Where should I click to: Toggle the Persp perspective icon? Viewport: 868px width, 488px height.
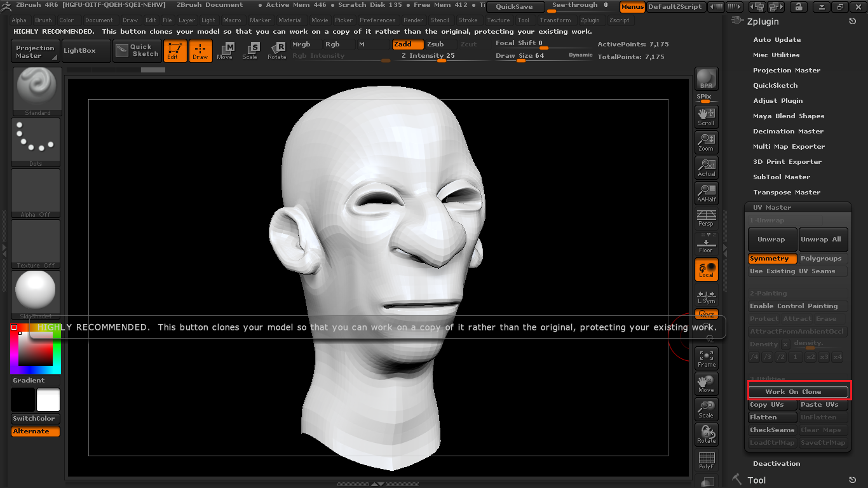coord(706,218)
